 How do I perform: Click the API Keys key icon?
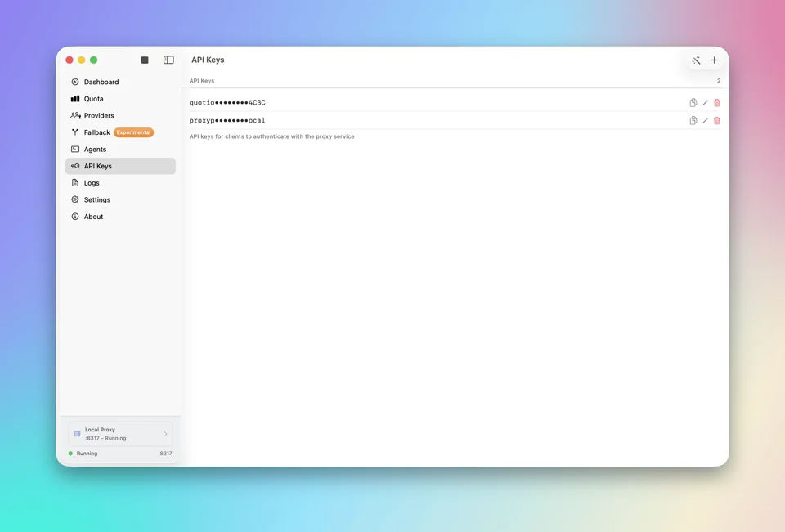75,166
